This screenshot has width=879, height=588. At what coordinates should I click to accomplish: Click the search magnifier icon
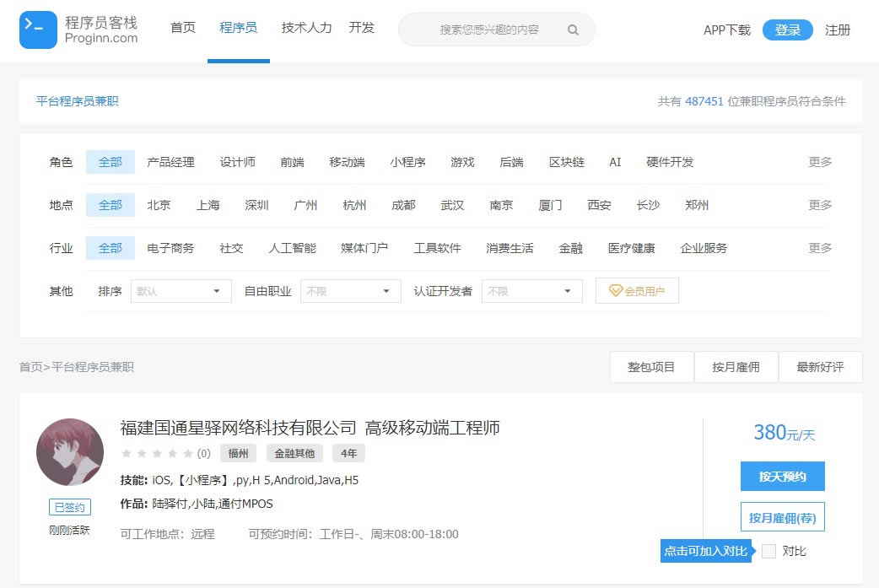574,30
